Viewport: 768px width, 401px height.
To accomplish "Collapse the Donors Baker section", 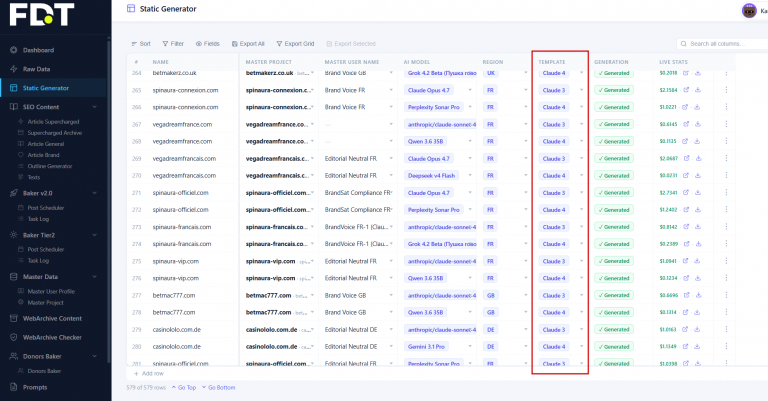I will (x=95, y=356).
